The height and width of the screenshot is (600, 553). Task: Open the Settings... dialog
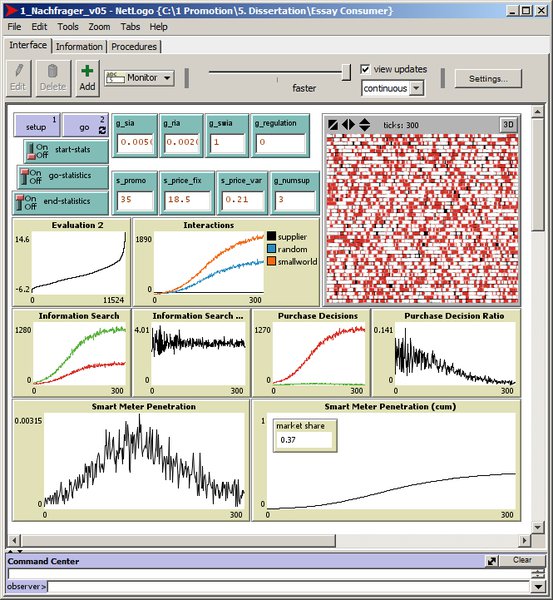click(x=488, y=79)
